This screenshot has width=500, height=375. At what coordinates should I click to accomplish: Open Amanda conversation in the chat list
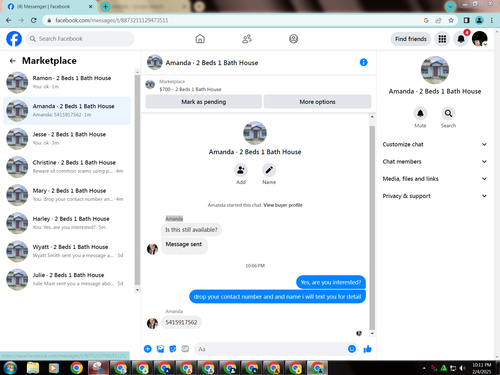pos(67,111)
